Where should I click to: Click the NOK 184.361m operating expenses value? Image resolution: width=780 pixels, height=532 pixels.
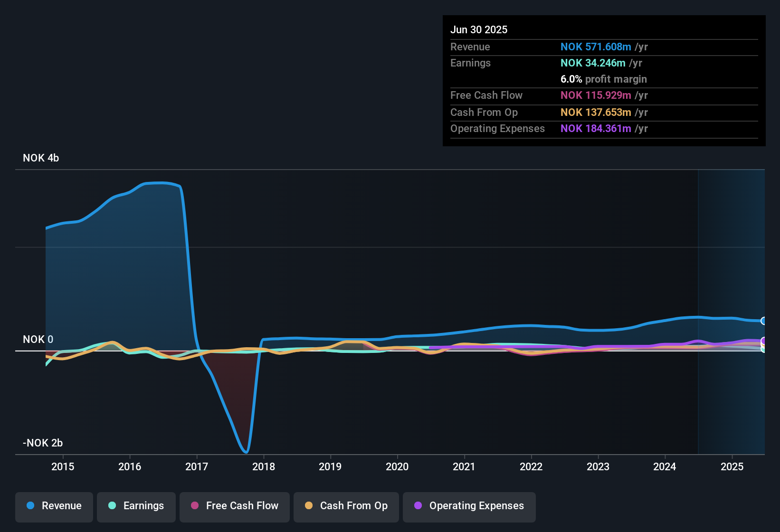click(596, 128)
